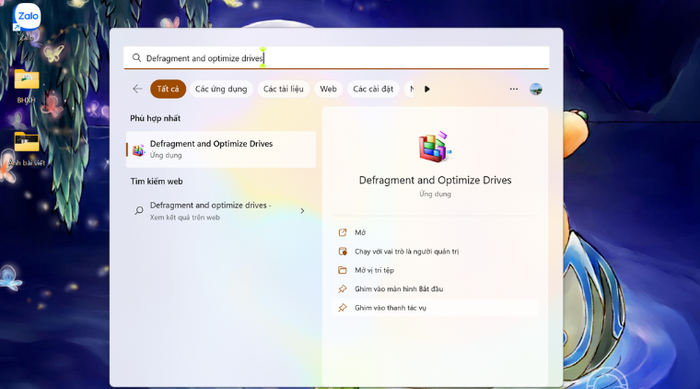Click the user profile avatar
This screenshot has width=700, height=389.
[536, 89]
